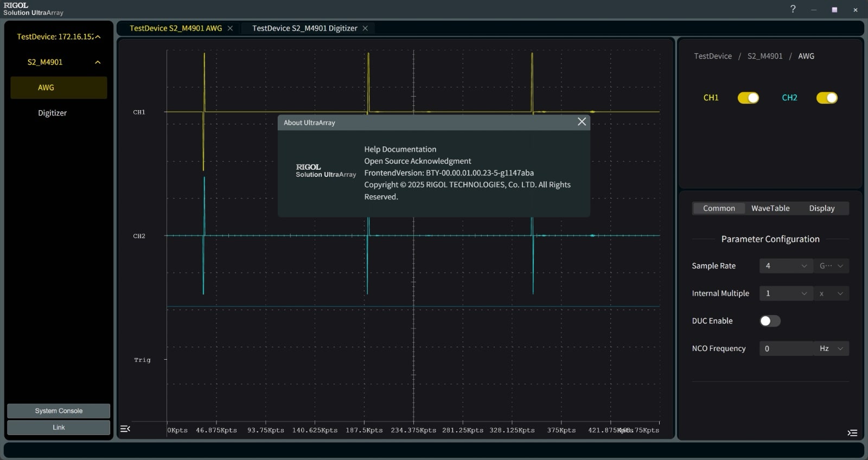Click the CH1 waveform label
The image size is (868, 460).
(139, 112)
